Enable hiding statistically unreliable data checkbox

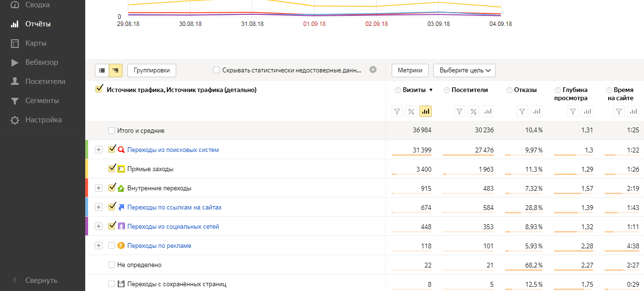[216, 70]
